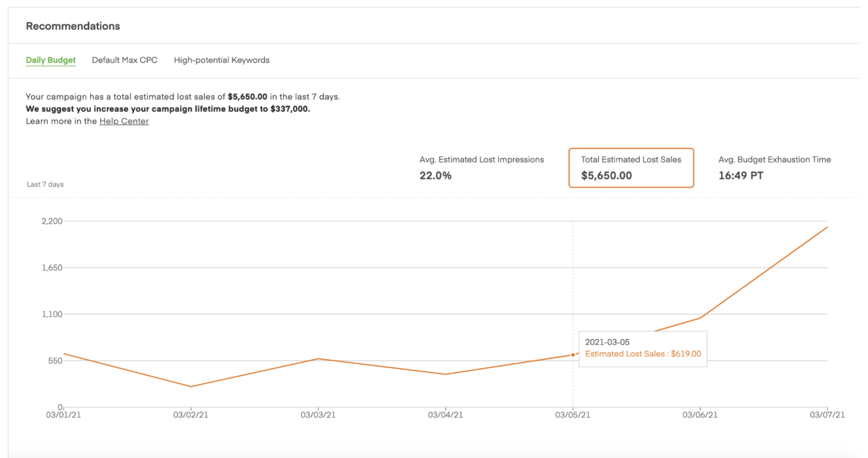The height and width of the screenshot is (458, 868).
Task: Click the chart line point above 03/03/21
Action: [318, 359]
